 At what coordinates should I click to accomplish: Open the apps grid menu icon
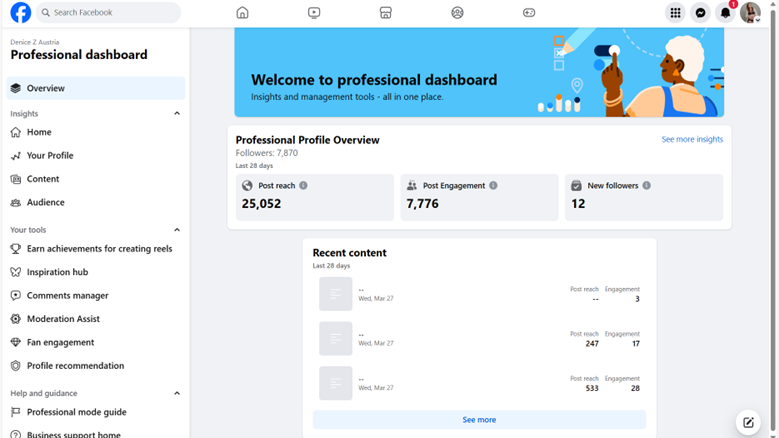click(x=675, y=13)
